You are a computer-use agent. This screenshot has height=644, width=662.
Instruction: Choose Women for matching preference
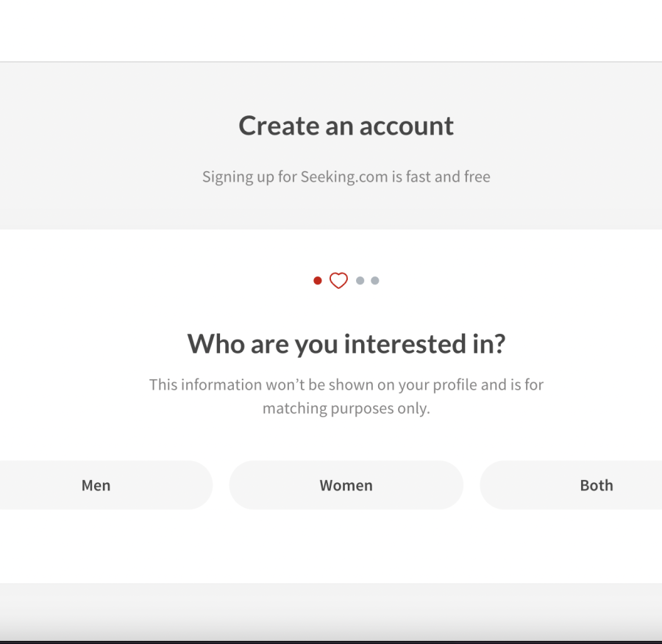click(346, 485)
